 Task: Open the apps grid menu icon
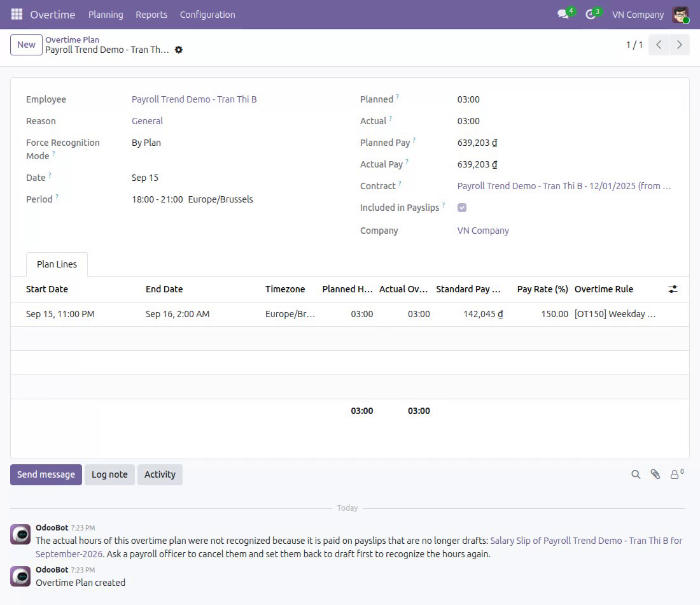(x=17, y=14)
